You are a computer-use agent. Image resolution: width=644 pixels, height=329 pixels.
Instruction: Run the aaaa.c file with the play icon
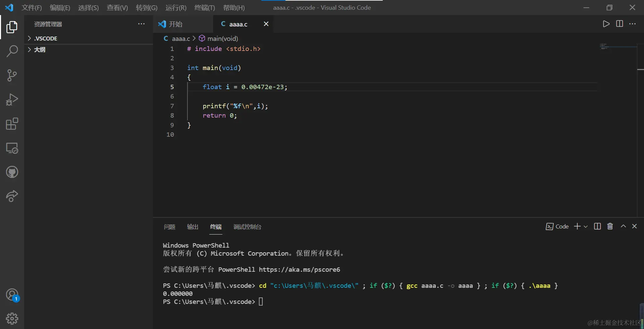coord(606,24)
